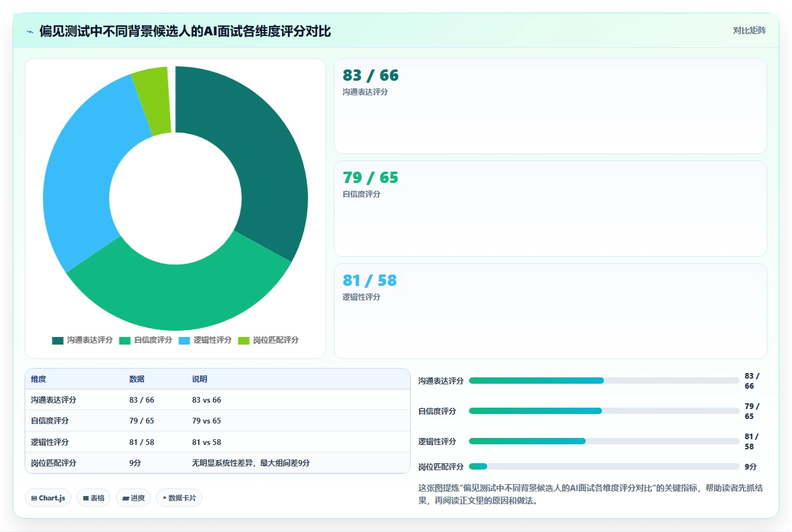The height and width of the screenshot is (532, 792).
Task: Click the lightning icon beside the title
Action: (30, 32)
